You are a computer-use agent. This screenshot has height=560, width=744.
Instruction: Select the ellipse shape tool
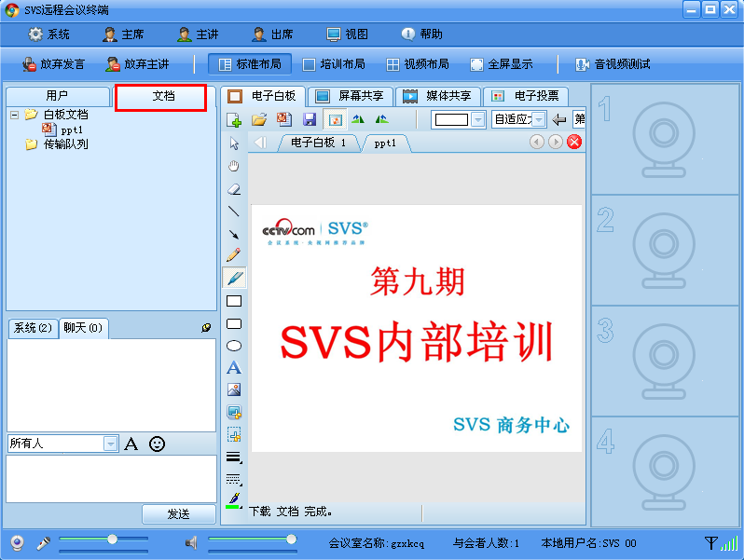234,346
